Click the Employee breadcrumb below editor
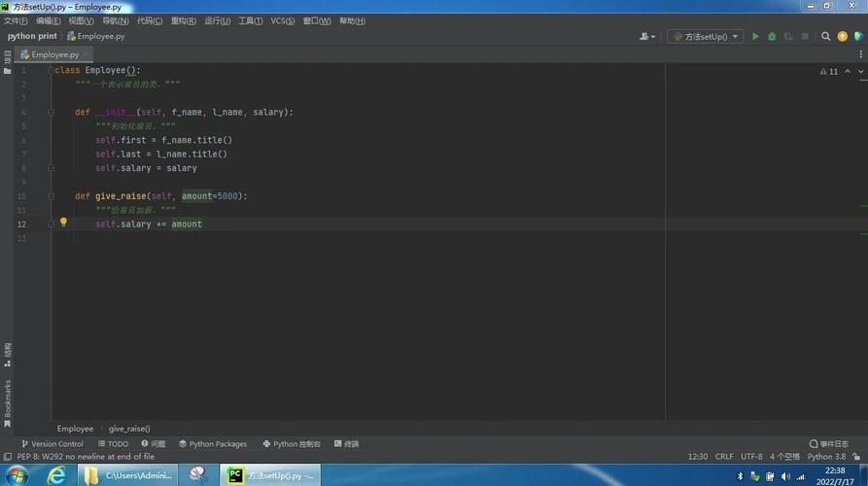868x486 pixels. pos(75,429)
